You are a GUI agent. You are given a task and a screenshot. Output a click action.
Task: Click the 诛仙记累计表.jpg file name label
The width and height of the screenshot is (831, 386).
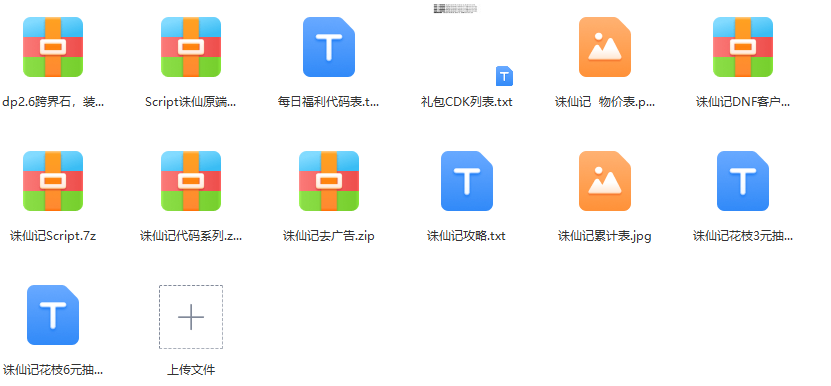point(605,236)
